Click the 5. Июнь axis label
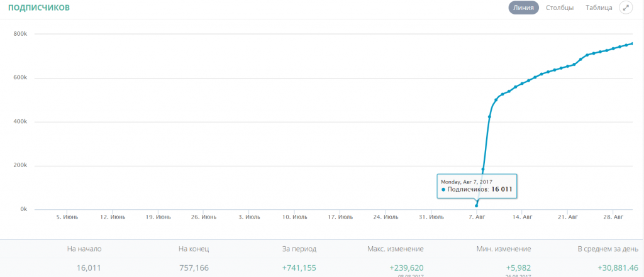 (x=67, y=217)
